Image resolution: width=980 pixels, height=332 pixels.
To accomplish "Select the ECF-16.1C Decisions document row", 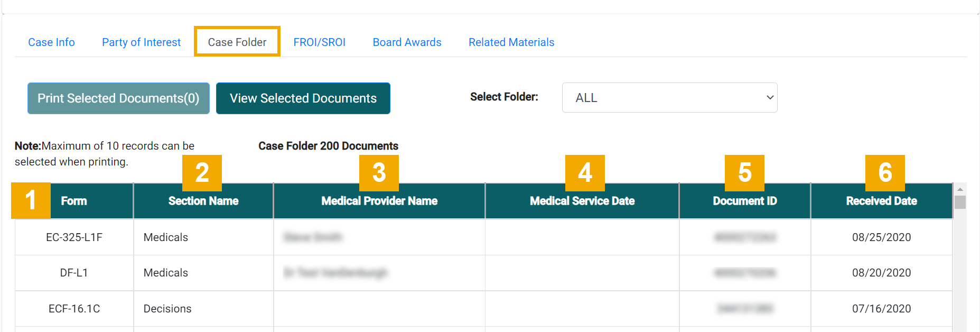I will pos(74,309).
